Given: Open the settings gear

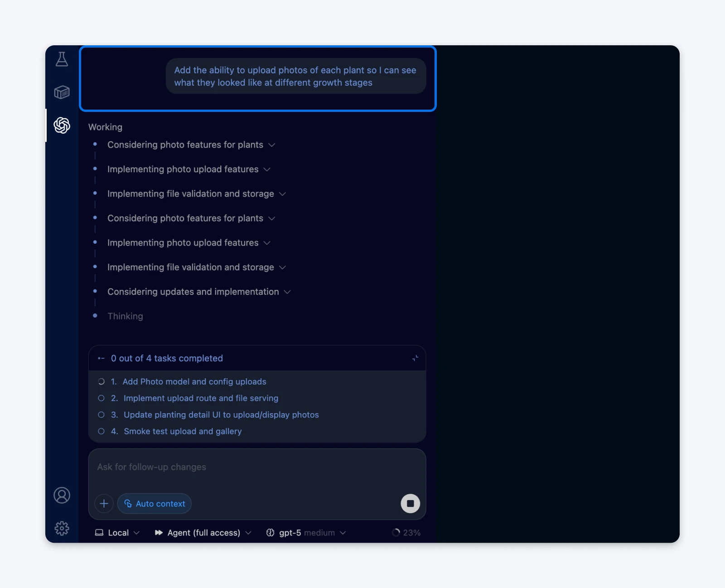Looking at the screenshot, I should pyautogui.click(x=62, y=528).
